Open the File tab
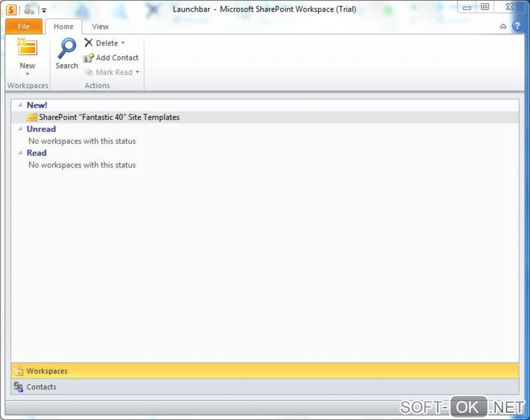 24,27
